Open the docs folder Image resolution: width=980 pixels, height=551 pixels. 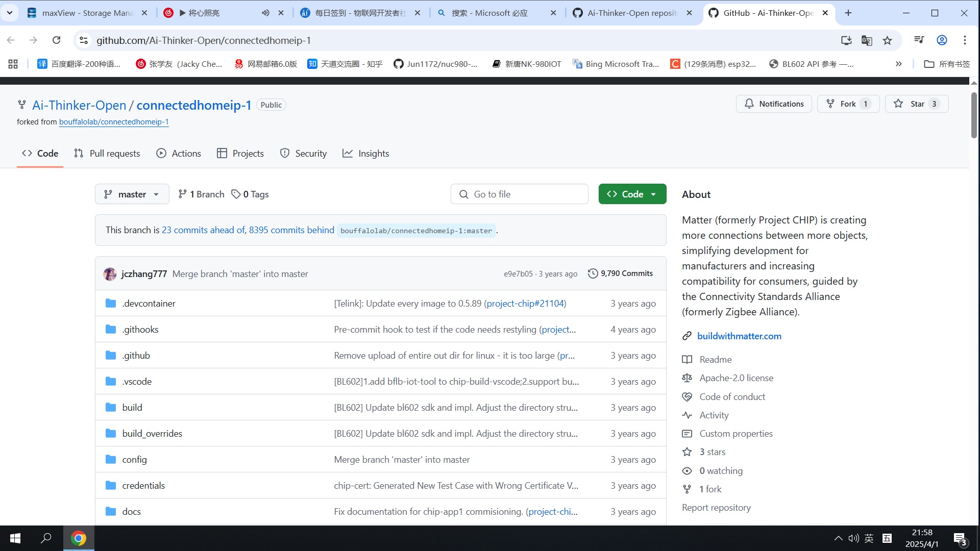coord(131,511)
